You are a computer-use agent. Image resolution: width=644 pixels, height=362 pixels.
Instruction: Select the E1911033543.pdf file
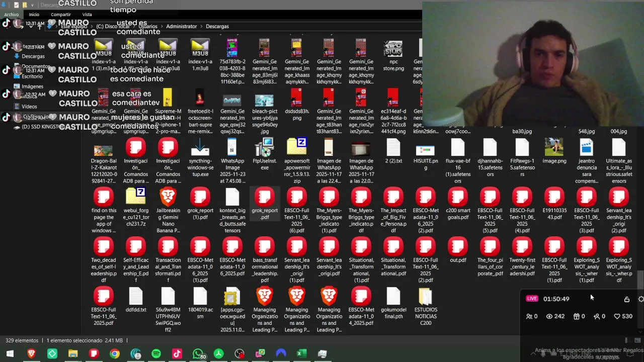click(554, 205)
